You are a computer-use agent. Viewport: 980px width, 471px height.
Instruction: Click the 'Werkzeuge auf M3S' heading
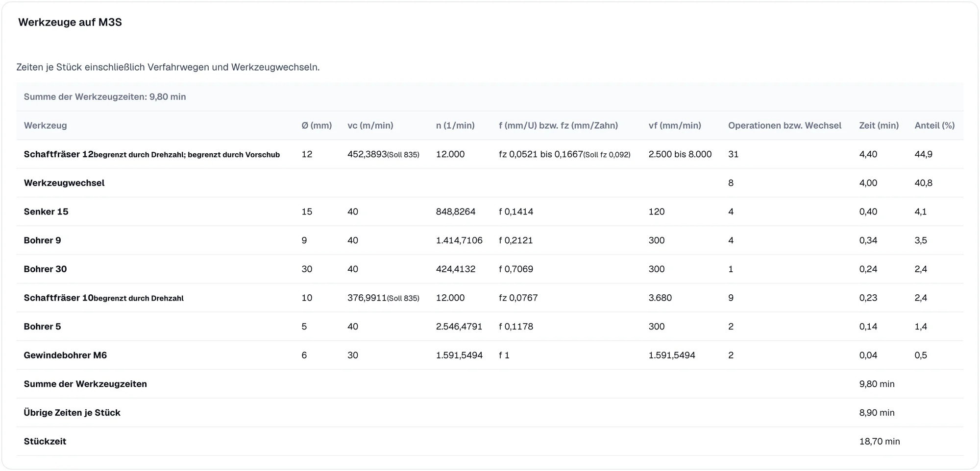coord(70,23)
